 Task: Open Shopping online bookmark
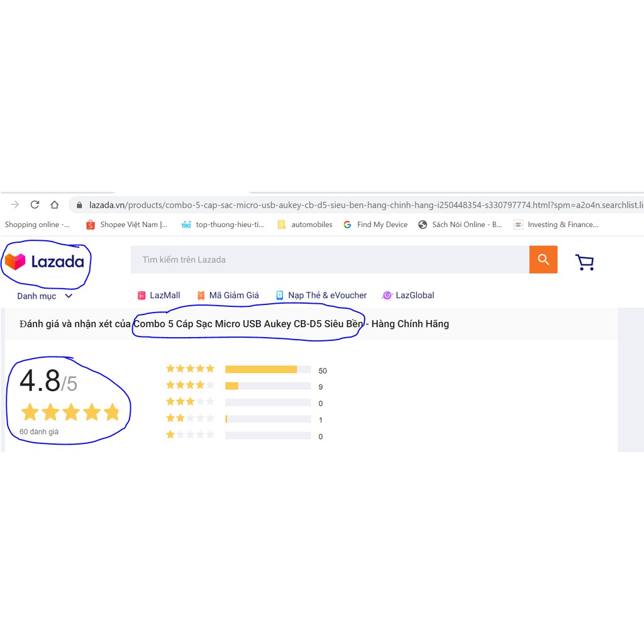click(37, 225)
